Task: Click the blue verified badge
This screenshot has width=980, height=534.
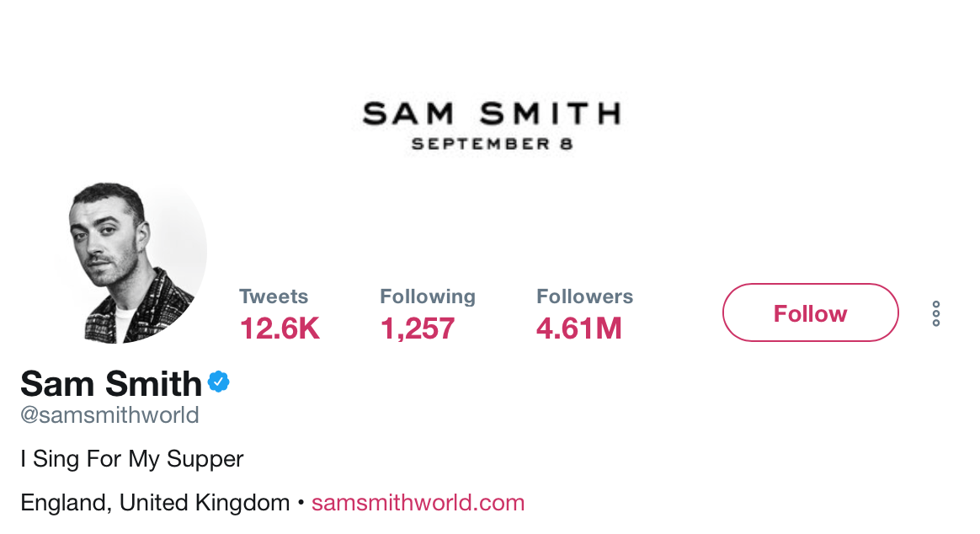Action: pos(219,382)
